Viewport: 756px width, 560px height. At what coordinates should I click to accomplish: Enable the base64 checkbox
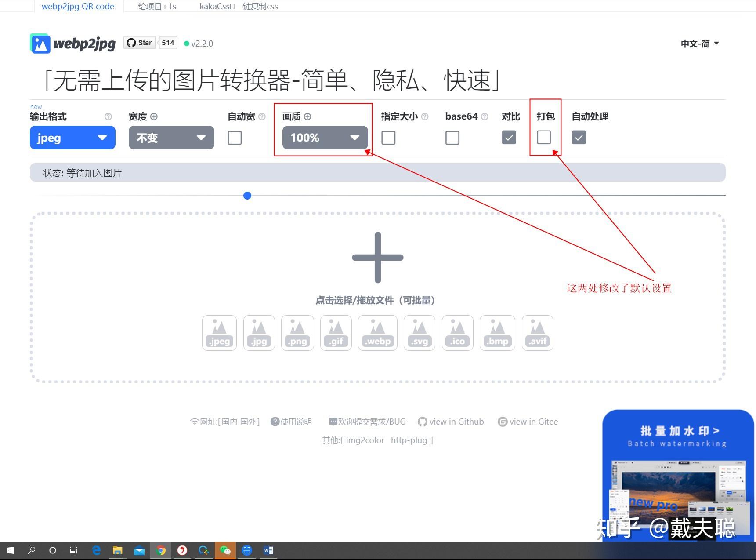452,138
